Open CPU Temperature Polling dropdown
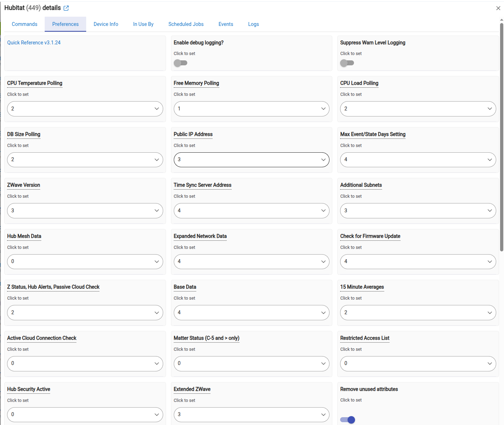The image size is (504, 425). [85, 109]
